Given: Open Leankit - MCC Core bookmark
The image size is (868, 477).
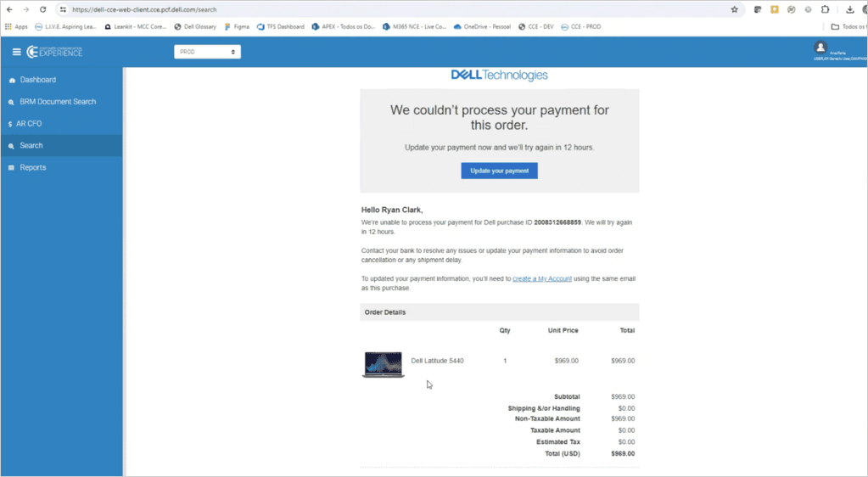Looking at the screenshot, I should (x=136, y=26).
